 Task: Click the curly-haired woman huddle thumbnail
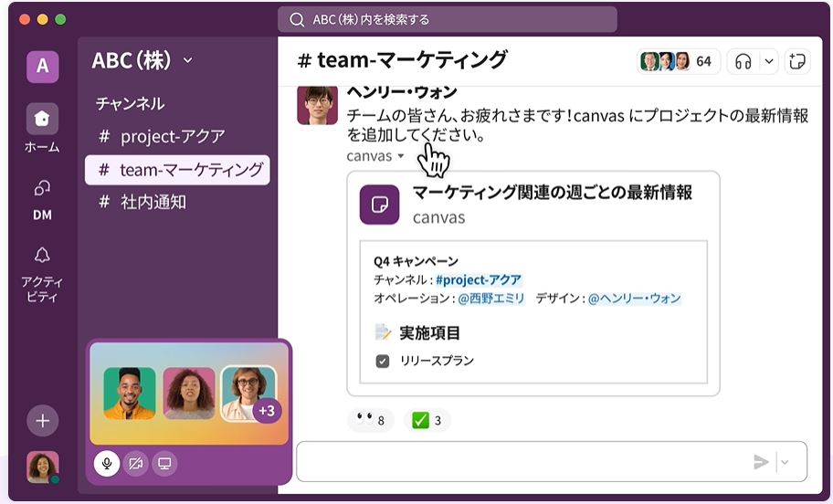pos(189,393)
